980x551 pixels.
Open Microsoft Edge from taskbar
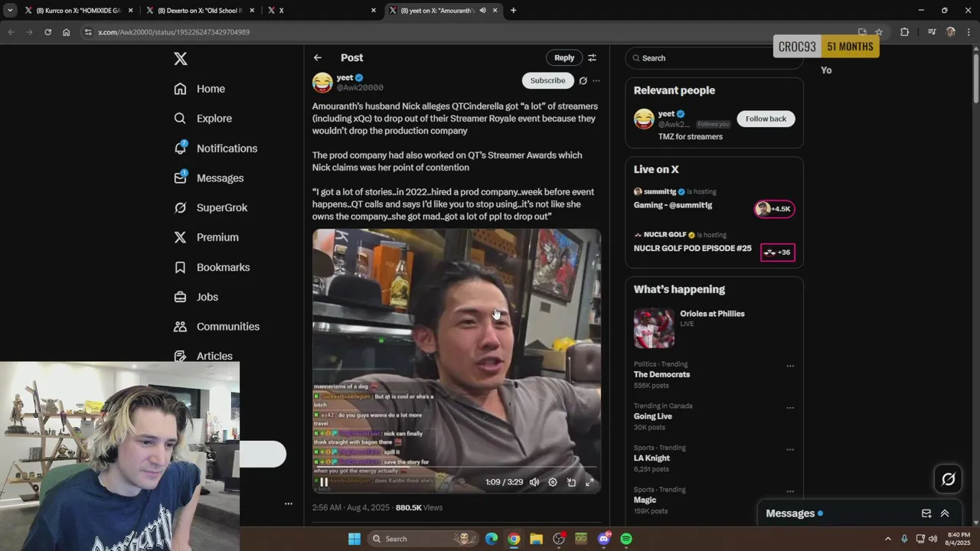[492, 539]
